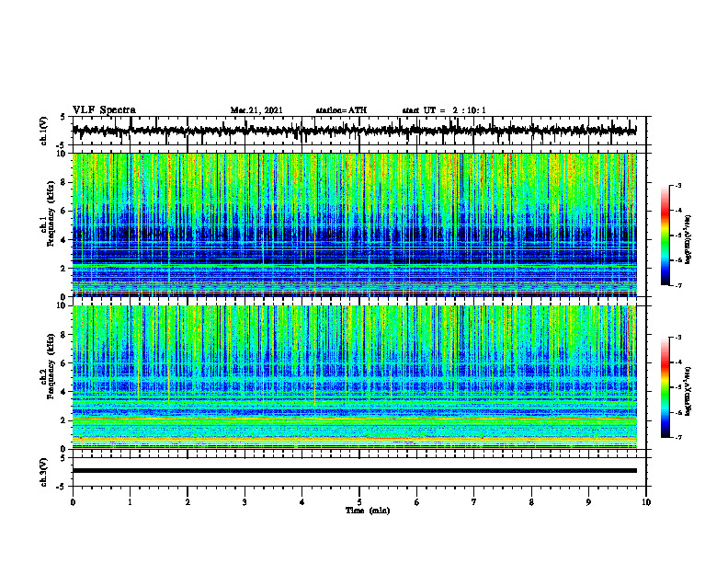This screenshot has width=728, height=563.
Task: Click the ch.2 color scale log(PSD) unit label
Action: click(688, 391)
